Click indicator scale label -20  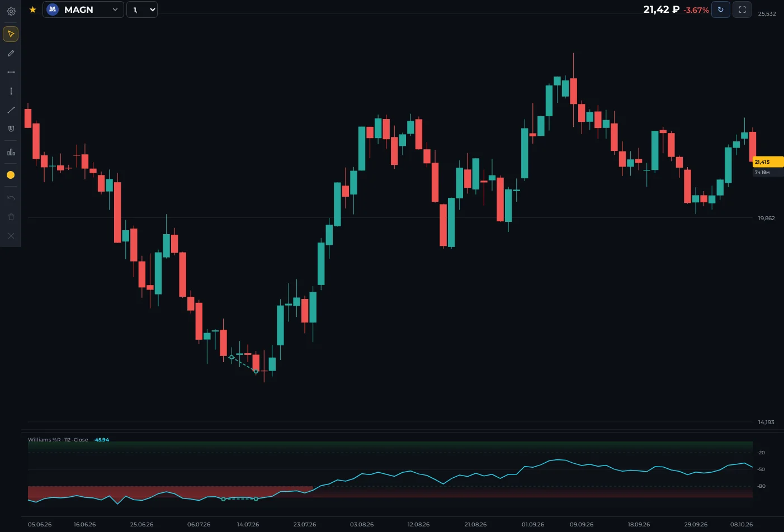[761, 453]
